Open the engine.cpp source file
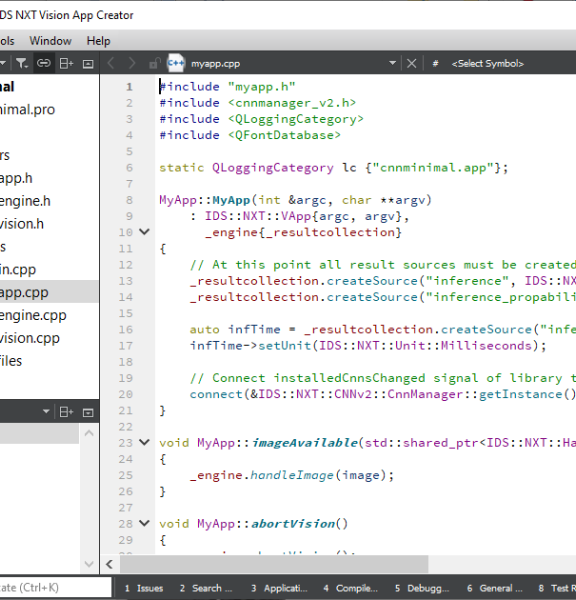This screenshot has height=600, width=576. (33, 315)
